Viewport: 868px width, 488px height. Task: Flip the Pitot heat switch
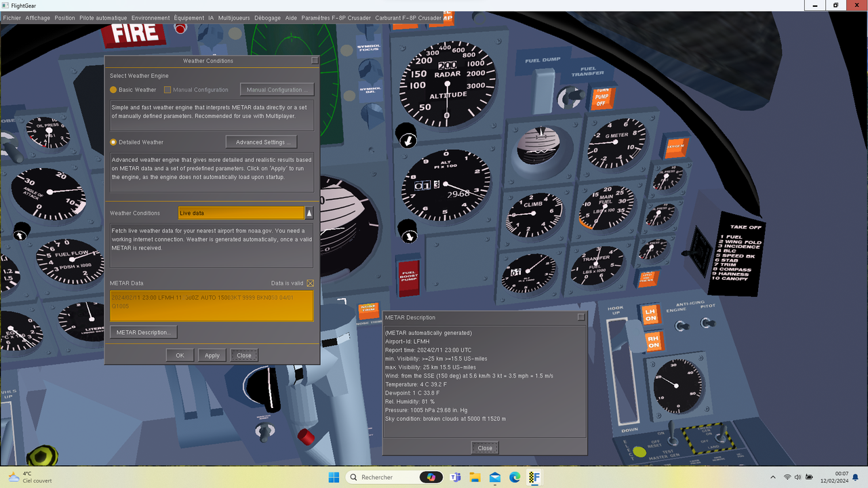(707, 323)
